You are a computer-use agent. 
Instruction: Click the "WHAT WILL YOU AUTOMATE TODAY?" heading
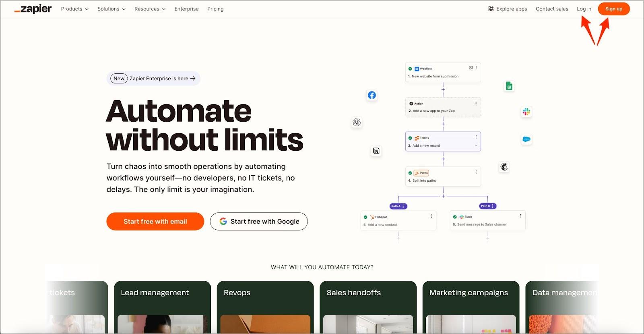click(x=322, y=267)
